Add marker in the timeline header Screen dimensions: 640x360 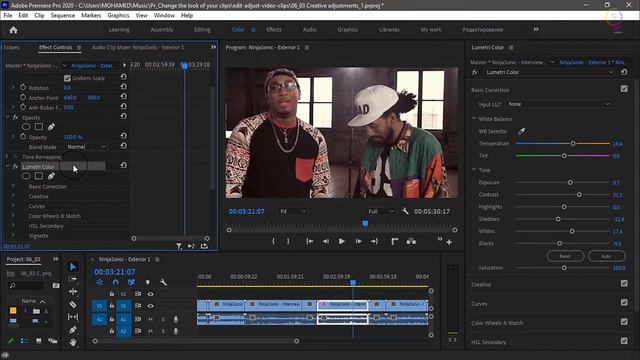click(x=147, y=282)
